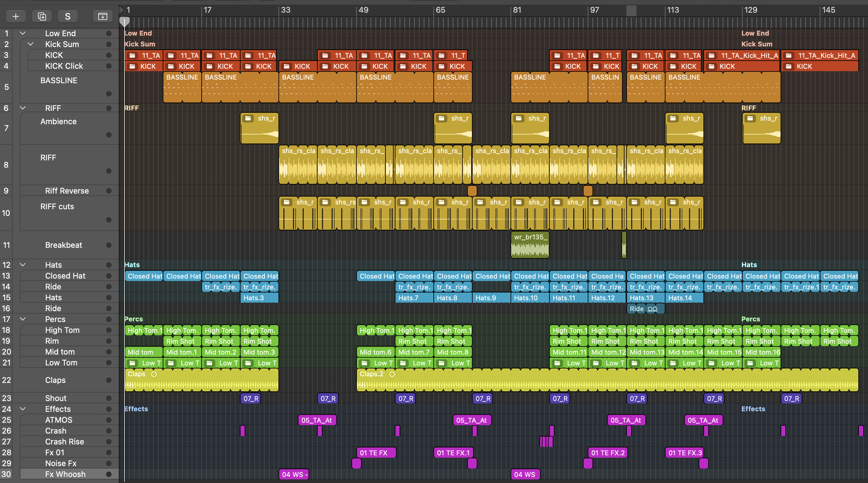Select the Riff Reverse track header
Image resolution: width=868 pixels, height=483 pixels.
tap(67, 191)
